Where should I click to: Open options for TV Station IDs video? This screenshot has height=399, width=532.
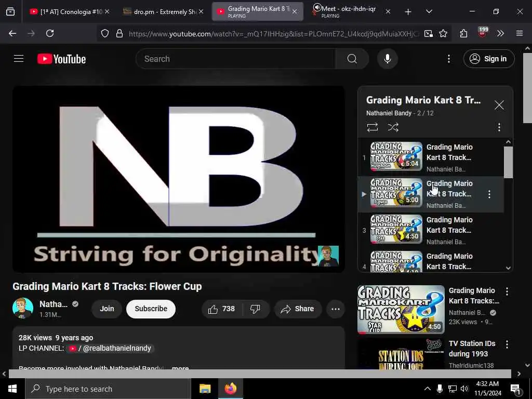(x=507, y=344)
